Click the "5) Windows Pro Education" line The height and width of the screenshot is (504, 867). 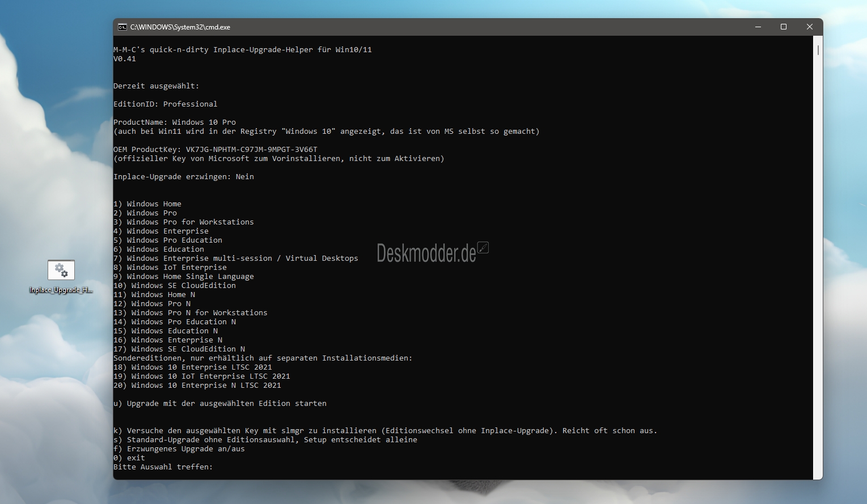tap(168, 240)
